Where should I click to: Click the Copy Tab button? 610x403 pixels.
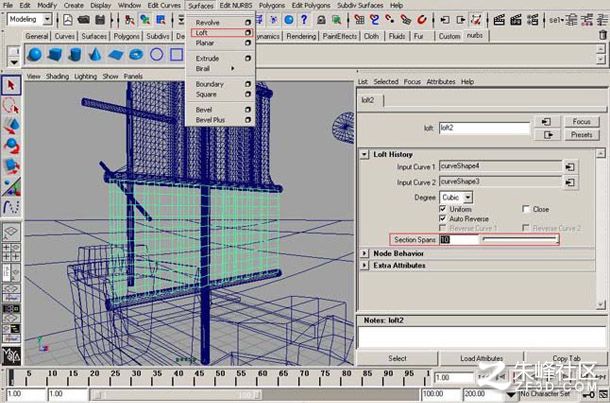click(566, 358)
